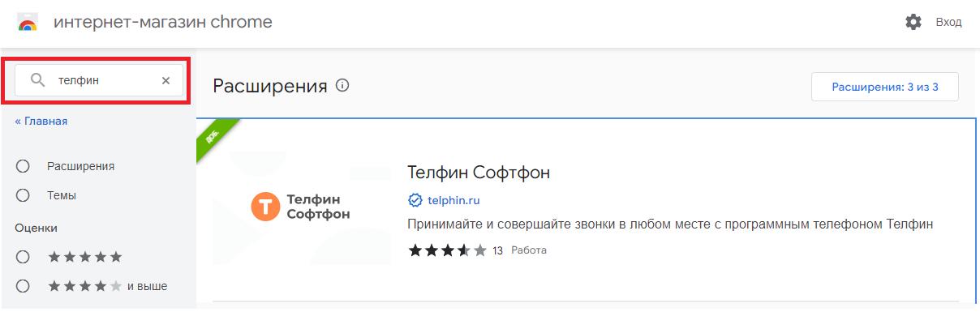Click the extension's star rating row

(448, 250)
